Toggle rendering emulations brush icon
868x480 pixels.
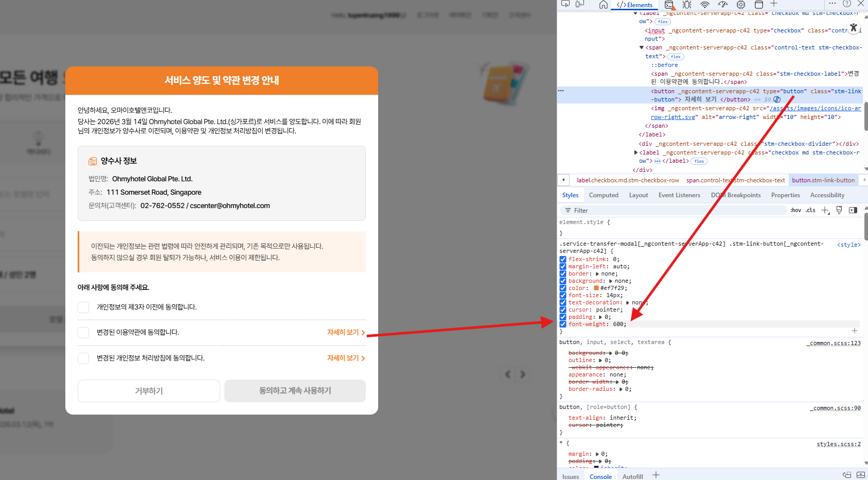pyautogui.click(x=839, y=210)
